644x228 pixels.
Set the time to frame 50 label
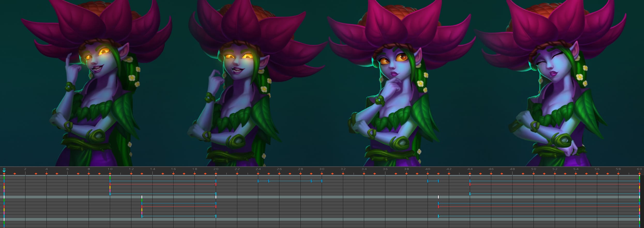coord(534,169)
